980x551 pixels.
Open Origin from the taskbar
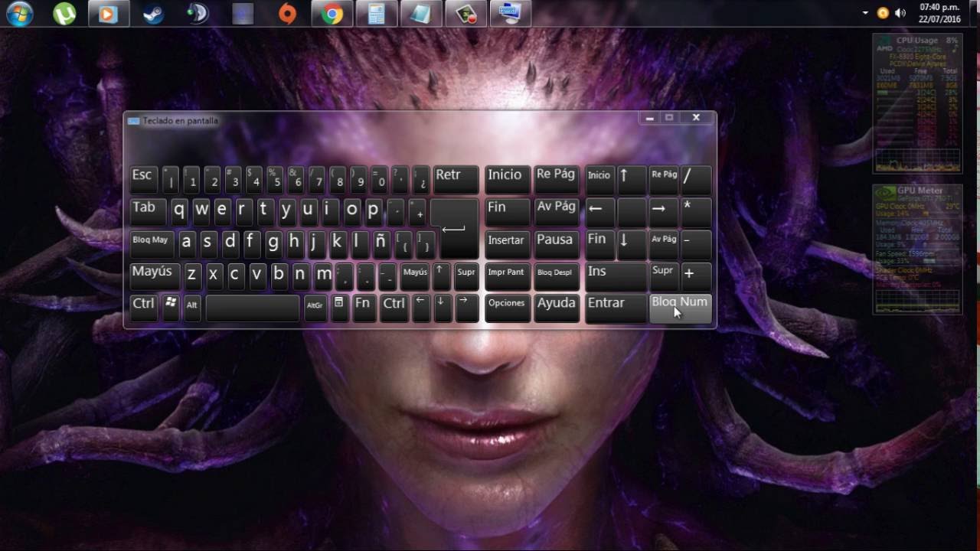pyautogui.click(x=287, y=13)
